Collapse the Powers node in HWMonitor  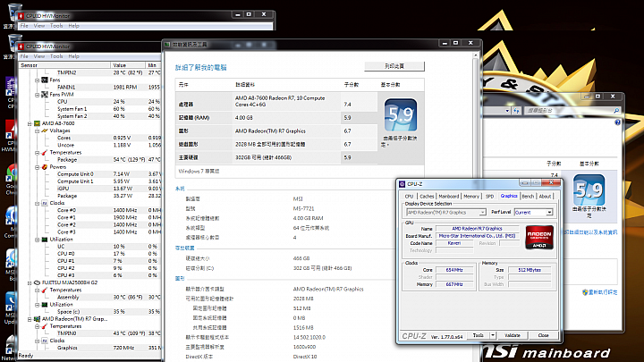(37, 167)
